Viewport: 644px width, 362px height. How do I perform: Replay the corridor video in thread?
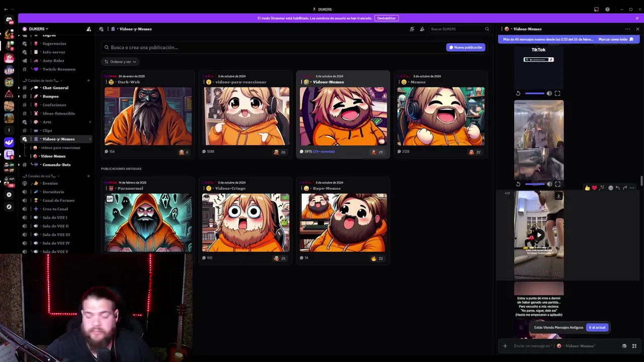518,184
